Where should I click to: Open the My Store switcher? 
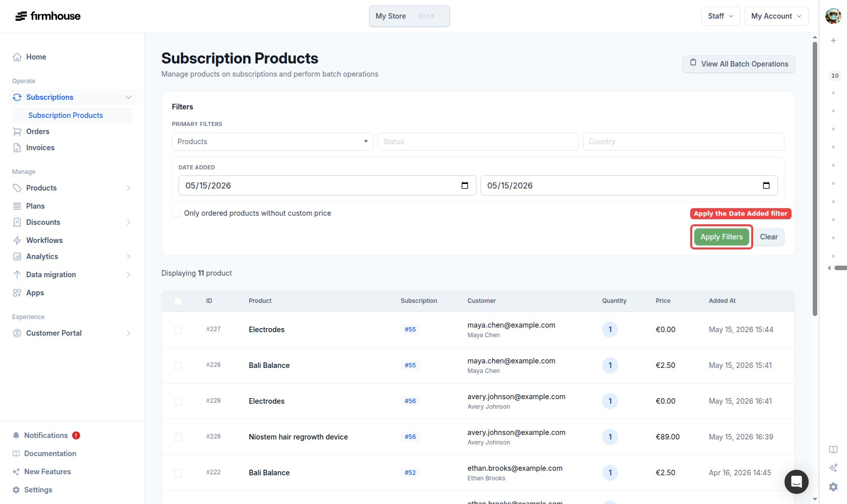(x=409, y=16)
